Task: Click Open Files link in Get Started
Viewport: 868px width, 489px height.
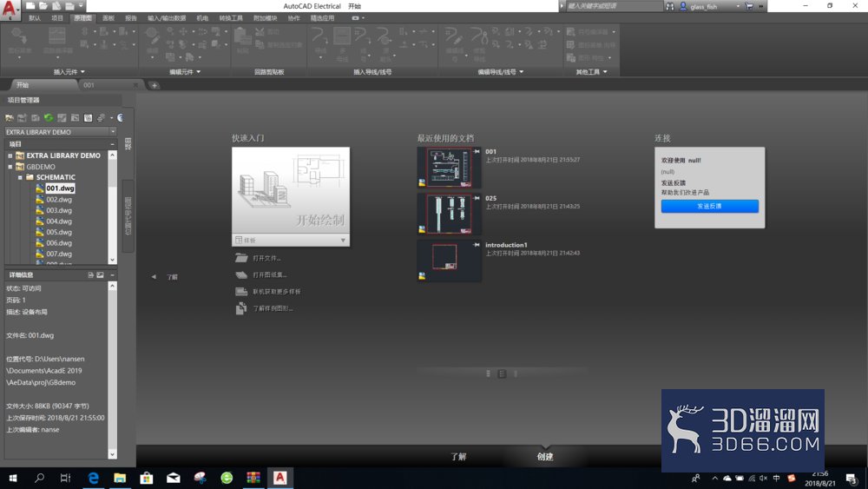Action: tap(266, 258)
